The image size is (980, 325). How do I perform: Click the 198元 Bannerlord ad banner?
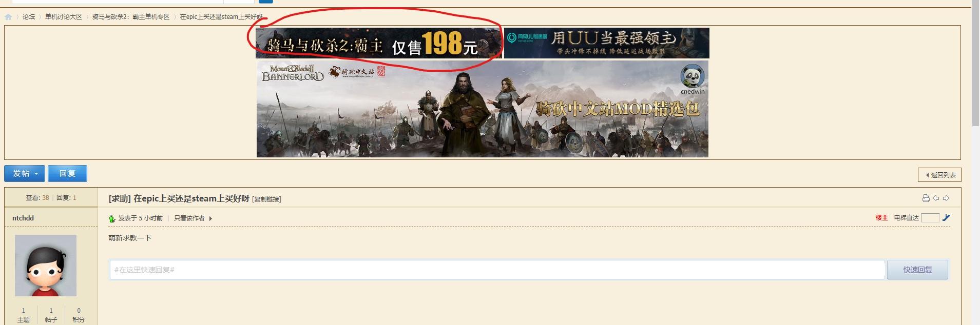click(x=379, y=43)
